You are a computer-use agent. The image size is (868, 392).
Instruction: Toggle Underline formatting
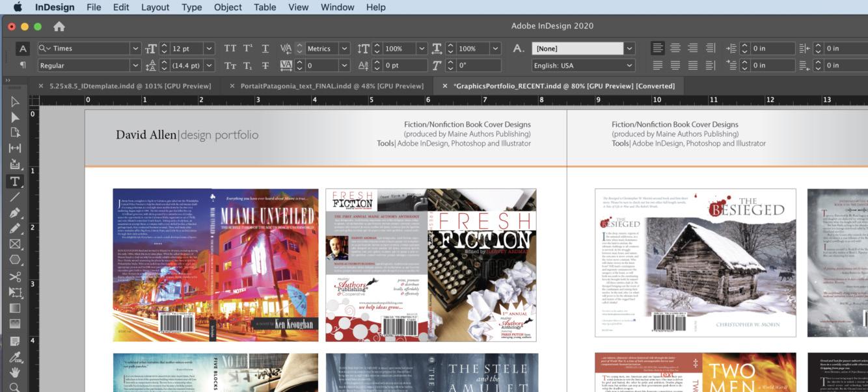[265, 49]
